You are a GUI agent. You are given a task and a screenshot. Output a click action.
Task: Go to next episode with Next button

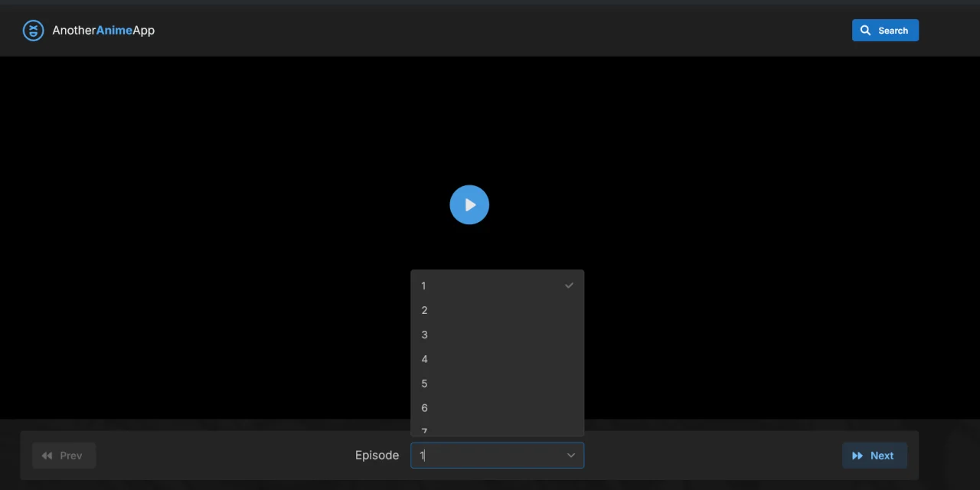coord(874,456)
